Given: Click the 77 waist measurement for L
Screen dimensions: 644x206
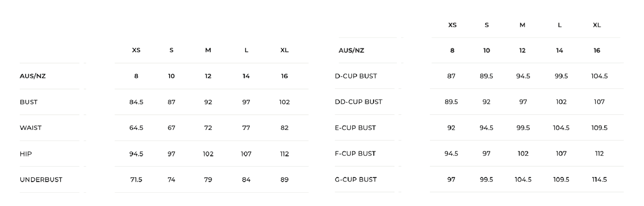Looking at the screenshot, I should (x=246, y=128).
